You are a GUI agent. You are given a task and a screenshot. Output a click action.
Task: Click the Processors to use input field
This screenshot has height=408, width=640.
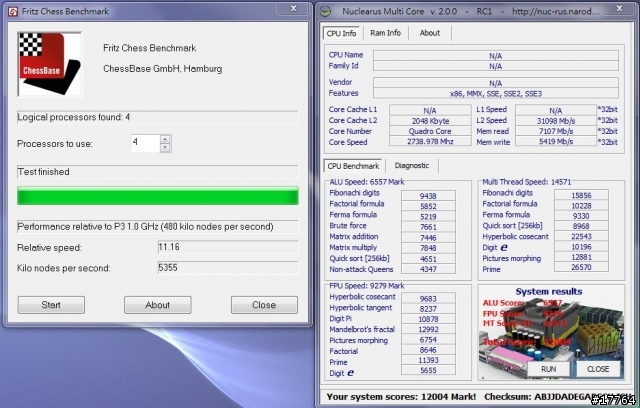pos(145,143)
